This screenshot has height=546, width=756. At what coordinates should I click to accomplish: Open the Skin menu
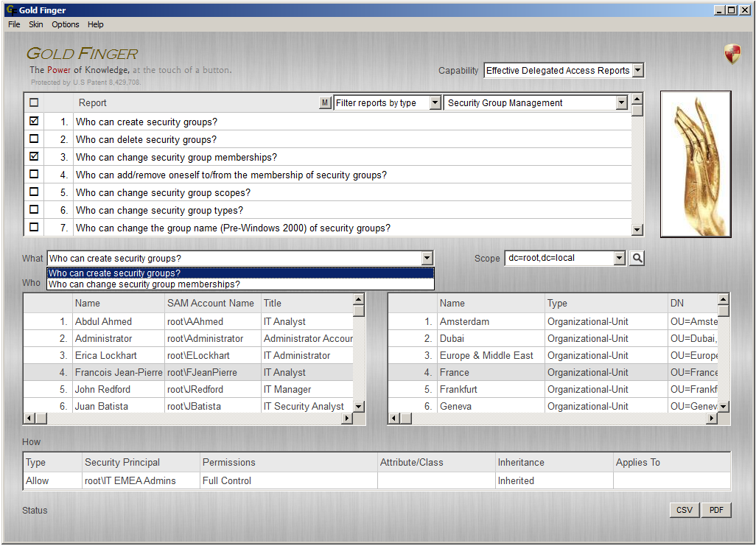click(x=35, y=24)
